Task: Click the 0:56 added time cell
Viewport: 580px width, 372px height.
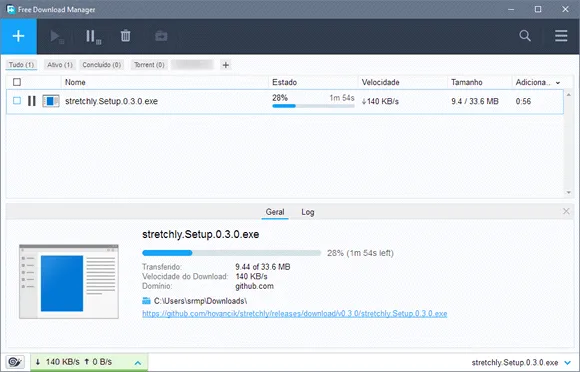Action: pyautogui.click(x=523, y=101)
